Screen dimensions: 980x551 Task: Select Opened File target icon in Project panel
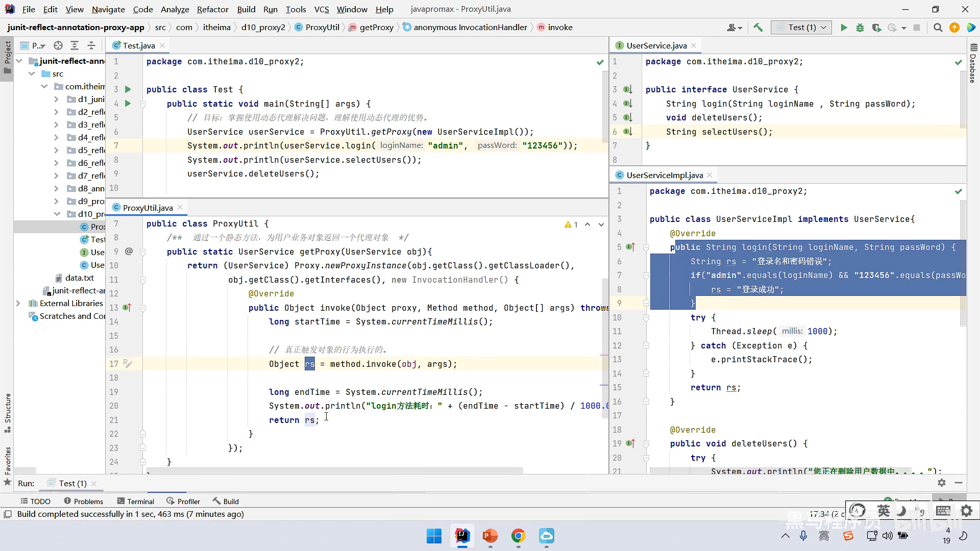[x=58, y=45]
